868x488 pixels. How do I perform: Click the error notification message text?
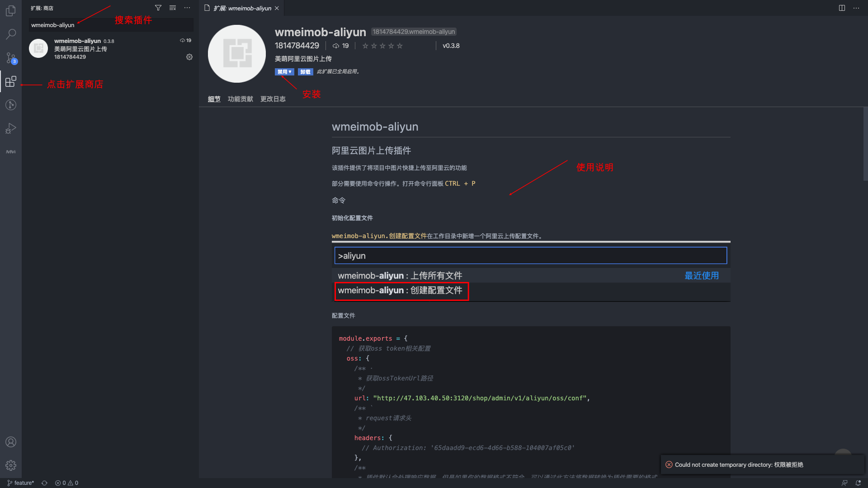(739, 465)
